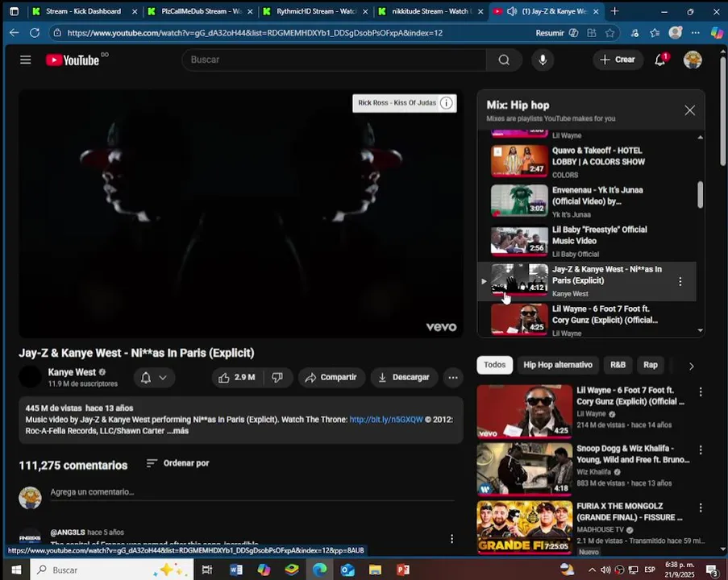This screenshot has height=580, width=728.
Task: Open volume control in system tray
Action: click(x=605, y=570)
